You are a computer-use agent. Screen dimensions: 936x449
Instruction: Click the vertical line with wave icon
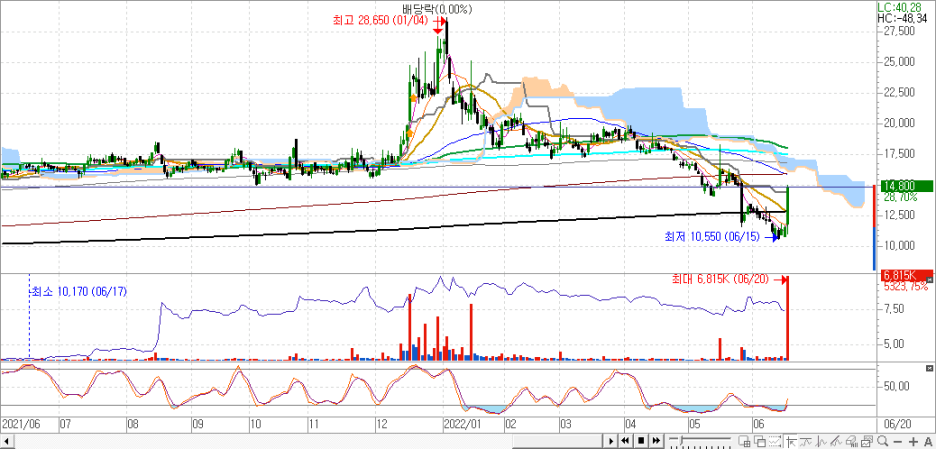point(821,441)
